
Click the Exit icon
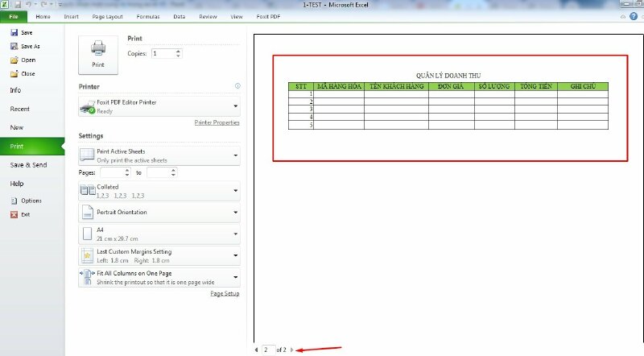pyautogui.click(x=14, y=214)
